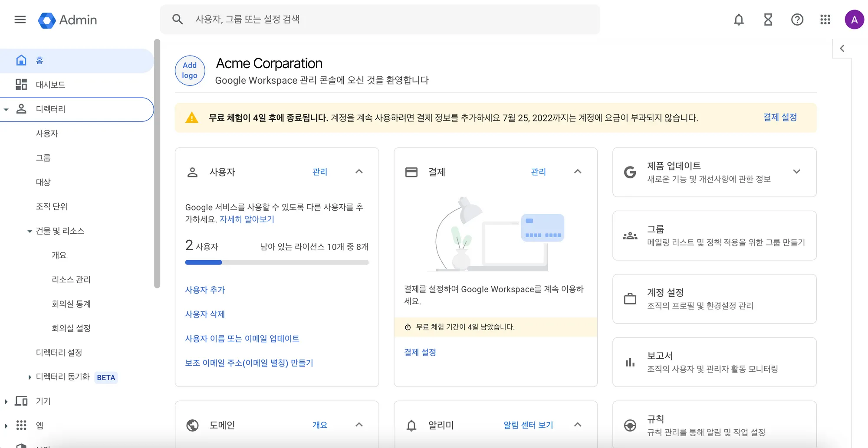Open the tasks hourglass icon
Screen dimensions: 868x448
[x=768, y=20]
